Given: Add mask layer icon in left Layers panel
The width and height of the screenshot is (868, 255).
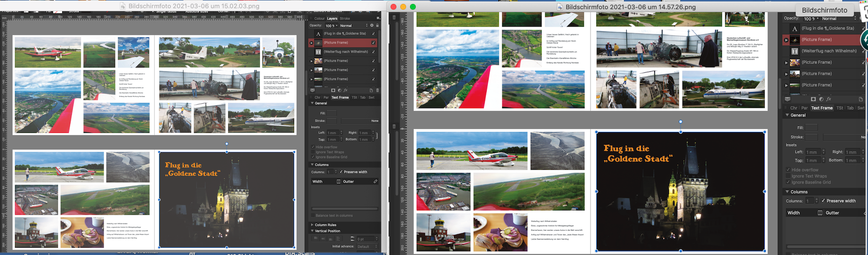Looking at the screenshot, I should coord(333,90).
